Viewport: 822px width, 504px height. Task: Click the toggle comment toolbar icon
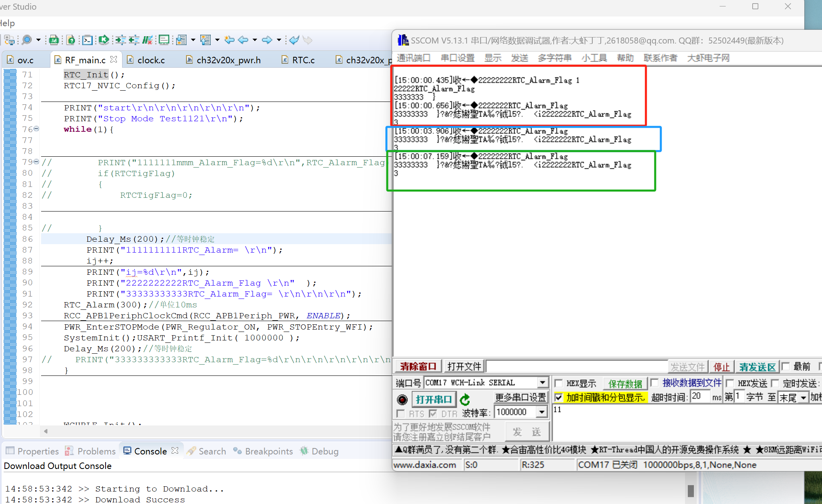tap(147, 40)
